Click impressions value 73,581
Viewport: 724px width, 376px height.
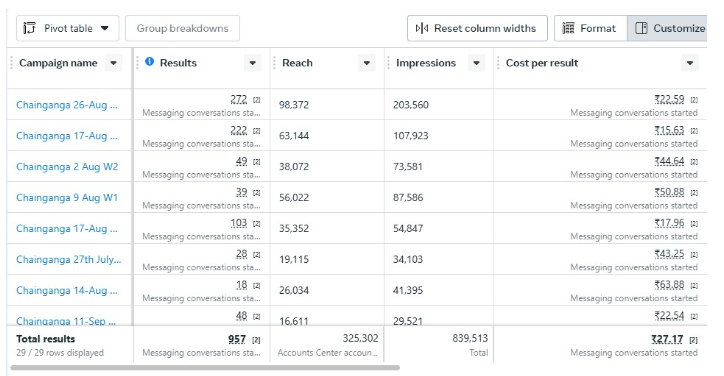[408, 167]
